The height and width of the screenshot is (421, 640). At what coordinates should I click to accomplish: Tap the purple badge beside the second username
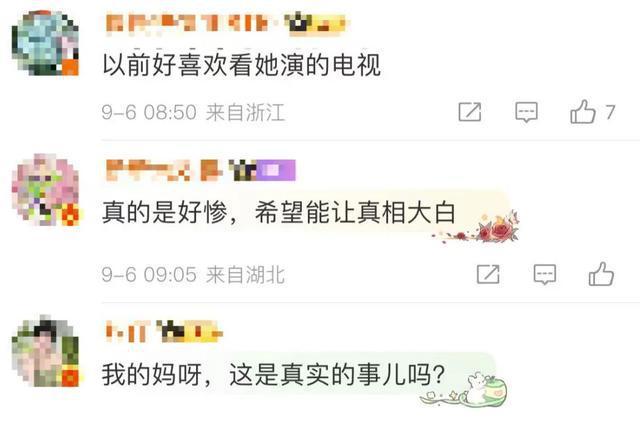276,170
